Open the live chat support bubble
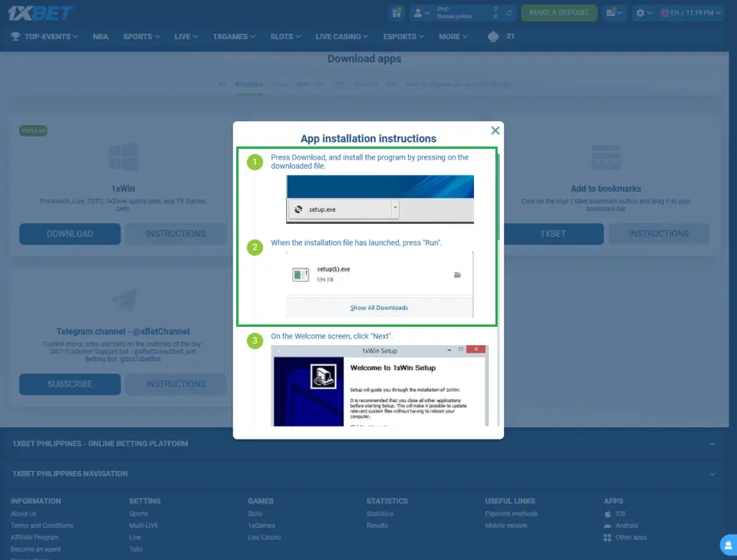 click(728, 545)
